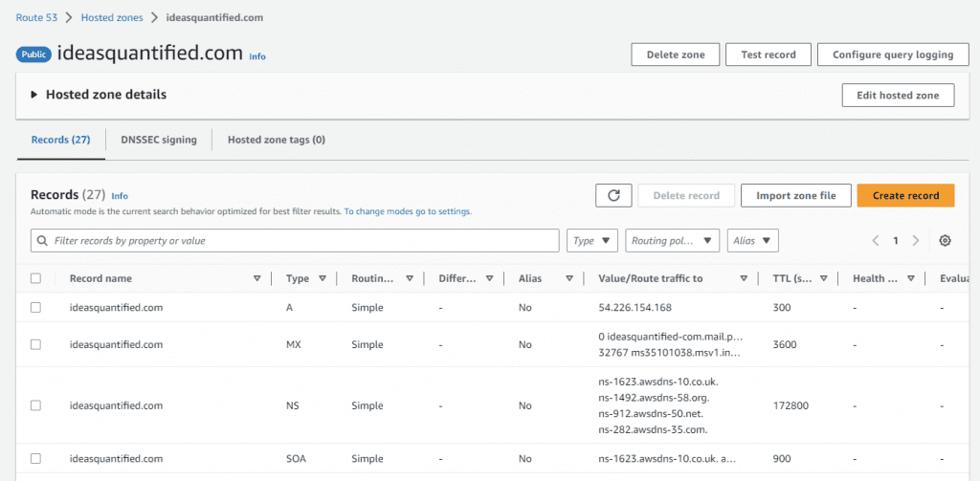Go to next page arrow

tap(916, 241)
